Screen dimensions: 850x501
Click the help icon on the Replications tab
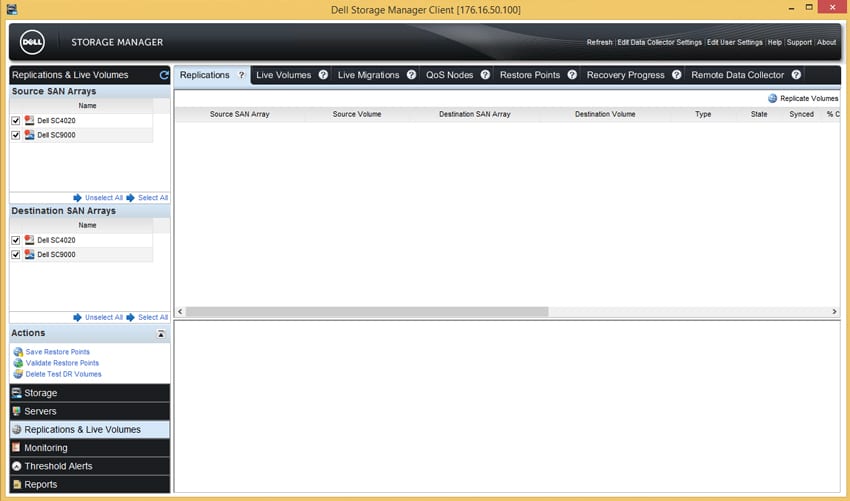[242, 75]
